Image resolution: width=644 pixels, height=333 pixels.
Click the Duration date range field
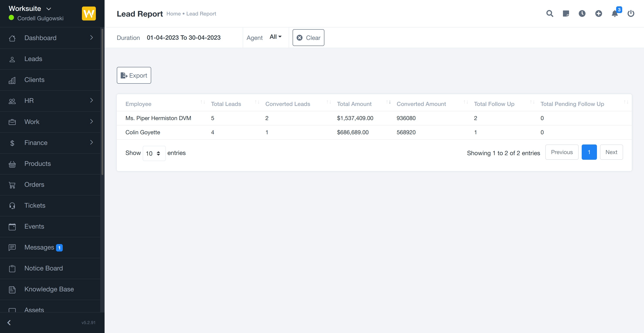[183, 38]
